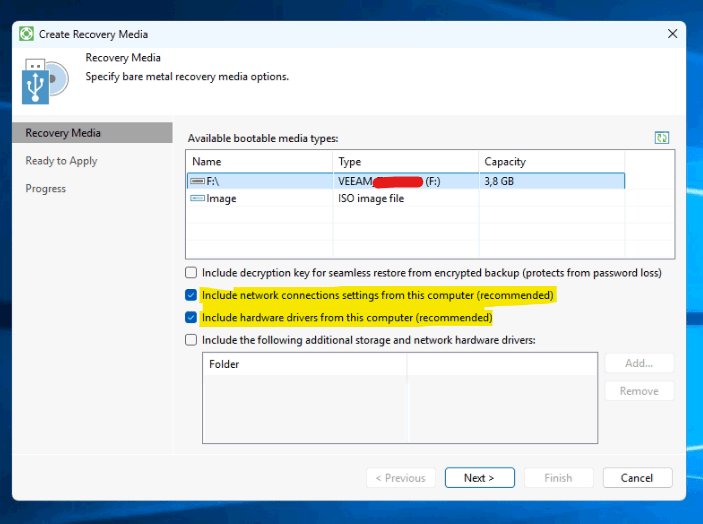703x524 pixels.
Task: Click the drive icon beside F:\
Action: click(197, 181)
